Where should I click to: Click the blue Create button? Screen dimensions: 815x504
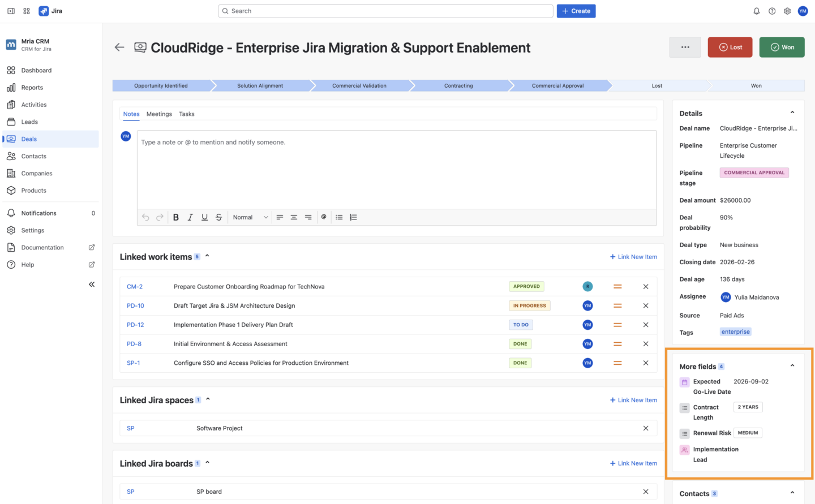click(576, 11)
